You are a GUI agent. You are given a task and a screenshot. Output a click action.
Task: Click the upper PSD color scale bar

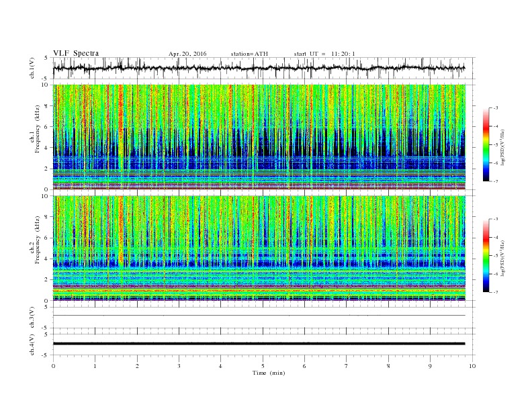(486, 144)
